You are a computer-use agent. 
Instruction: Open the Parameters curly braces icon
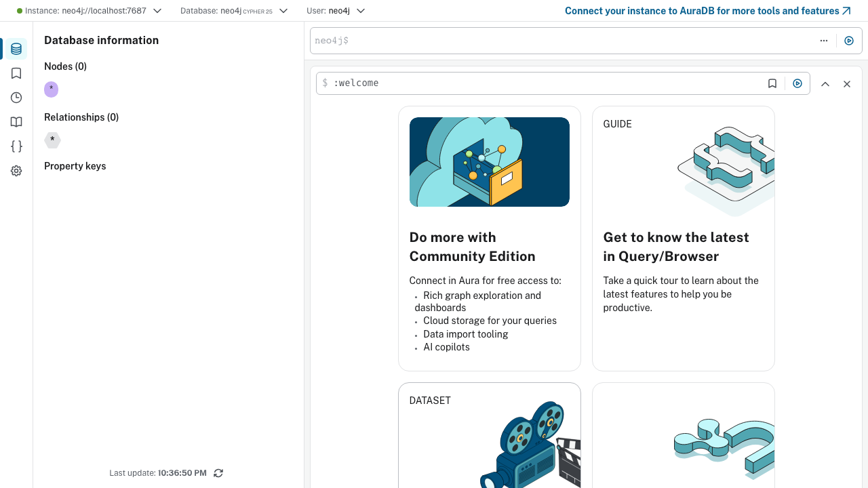pyautogui.click(x=16, y=146)
